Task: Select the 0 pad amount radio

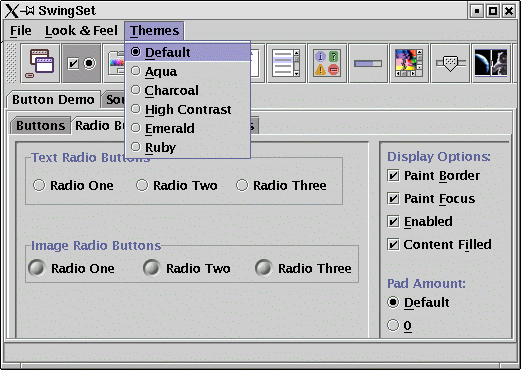Action: click(x=399, y=325)
